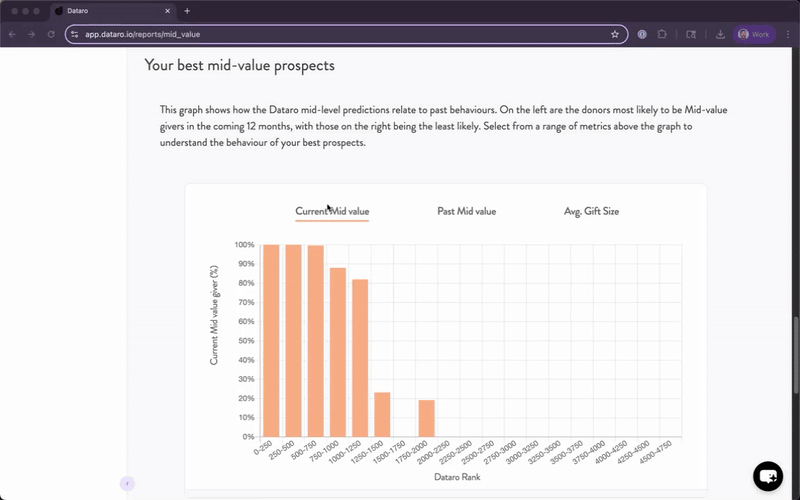
Task: Open the media control icon in toolbar
Action: (691, 34)
